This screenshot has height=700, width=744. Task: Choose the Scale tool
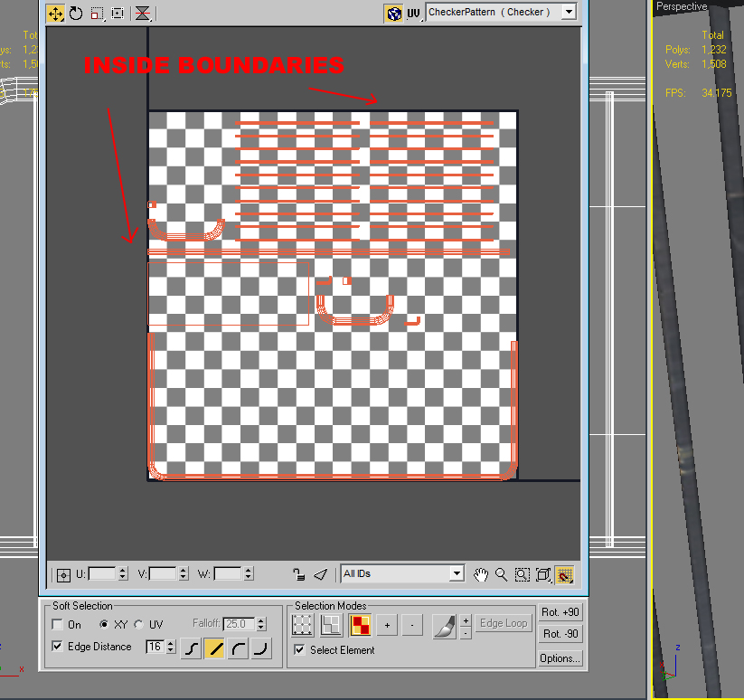tap(97, 14)
